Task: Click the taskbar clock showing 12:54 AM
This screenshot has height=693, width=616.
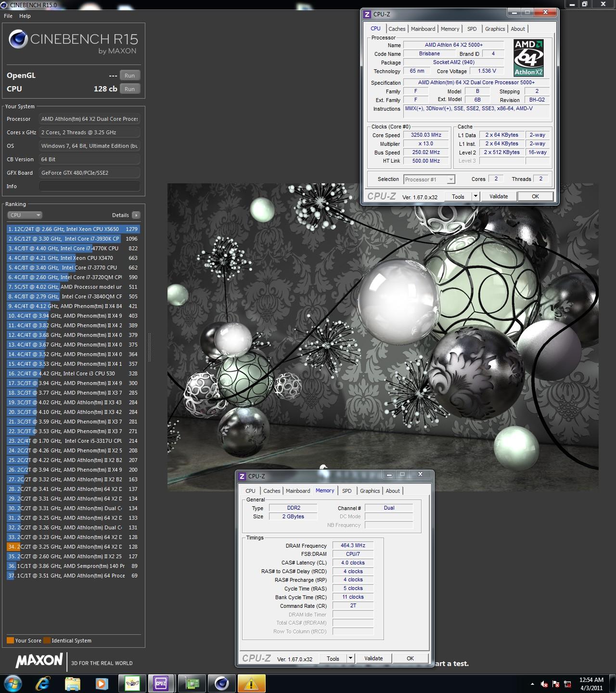Action: 591,684
